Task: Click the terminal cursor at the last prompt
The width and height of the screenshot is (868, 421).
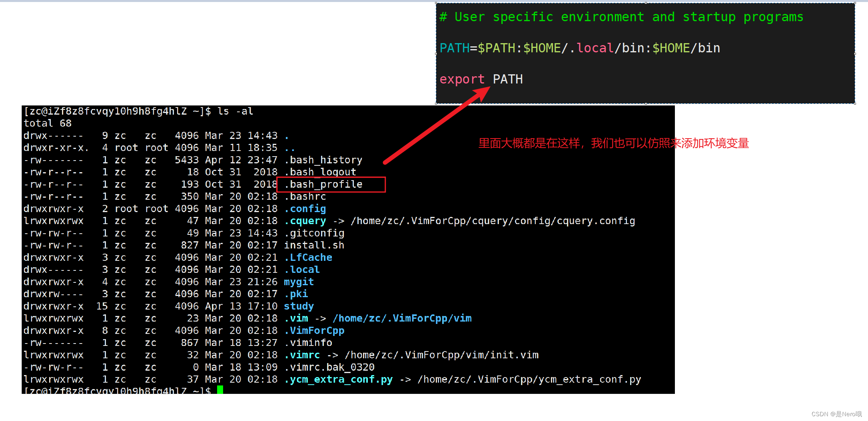Action: 220,390
